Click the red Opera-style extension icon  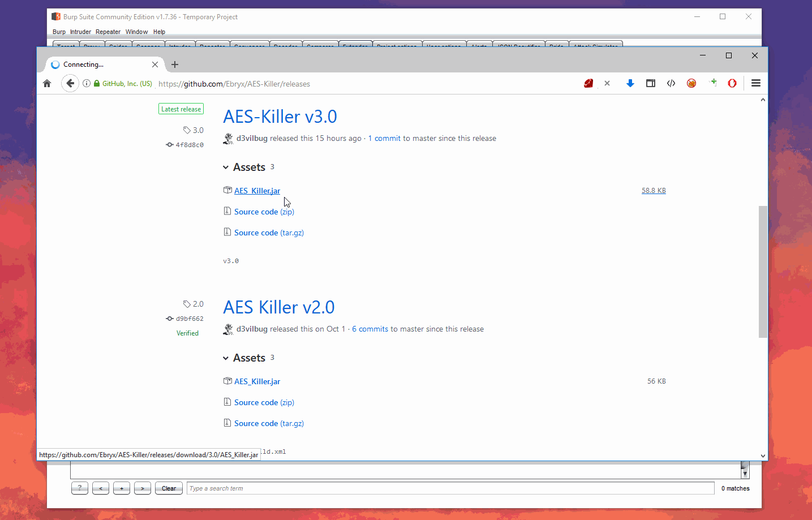(x=732, y=83)
